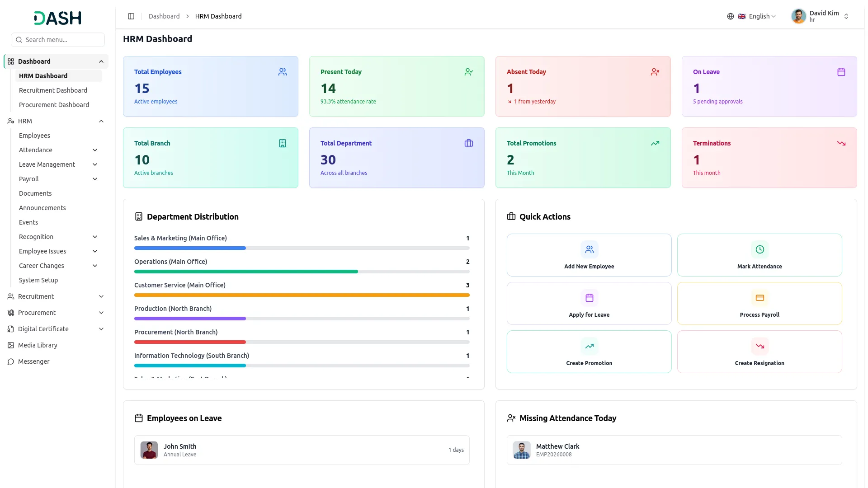
Task: Click the Total Branch building icon
Action: click(283, 143)
